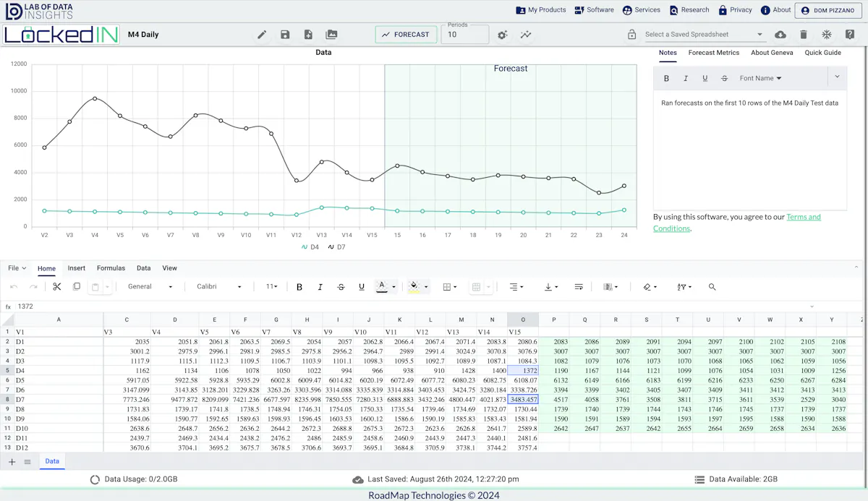Screen dimensions: 868x501
Task: Copy selection using the copy icon
Action: tap(77, 287)
